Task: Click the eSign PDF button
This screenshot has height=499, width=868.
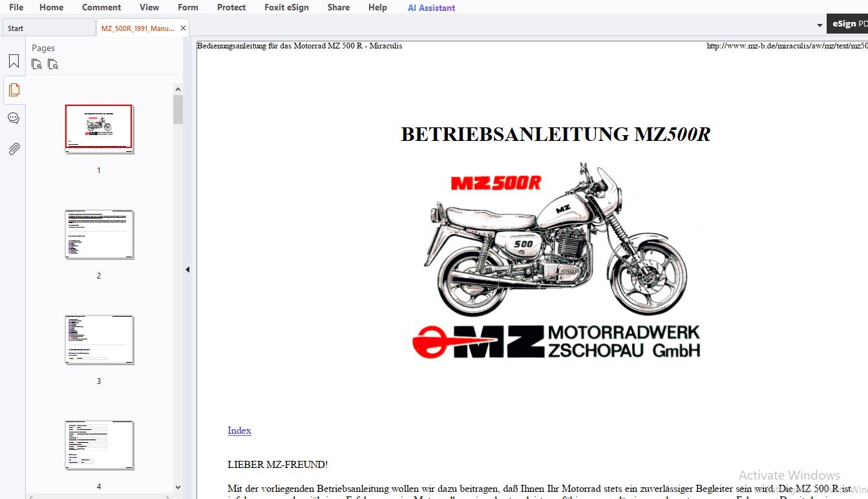Action: 847,24
